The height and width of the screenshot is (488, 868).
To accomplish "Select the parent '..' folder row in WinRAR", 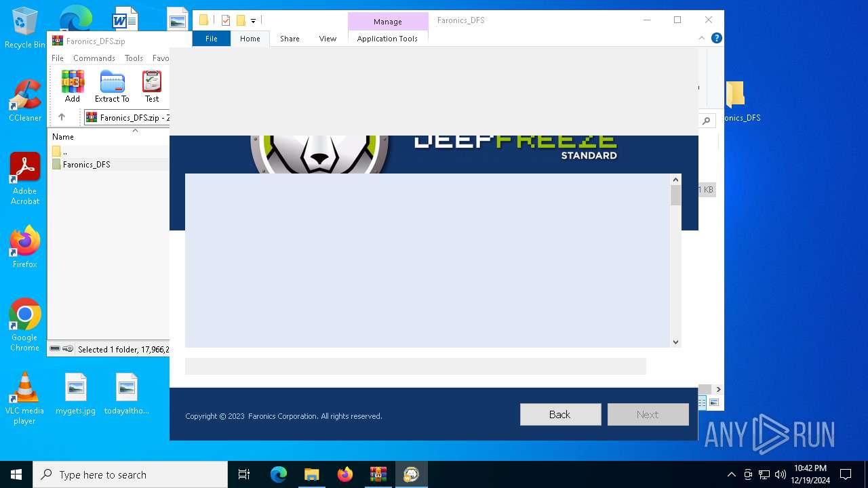I will coord(108,151).
